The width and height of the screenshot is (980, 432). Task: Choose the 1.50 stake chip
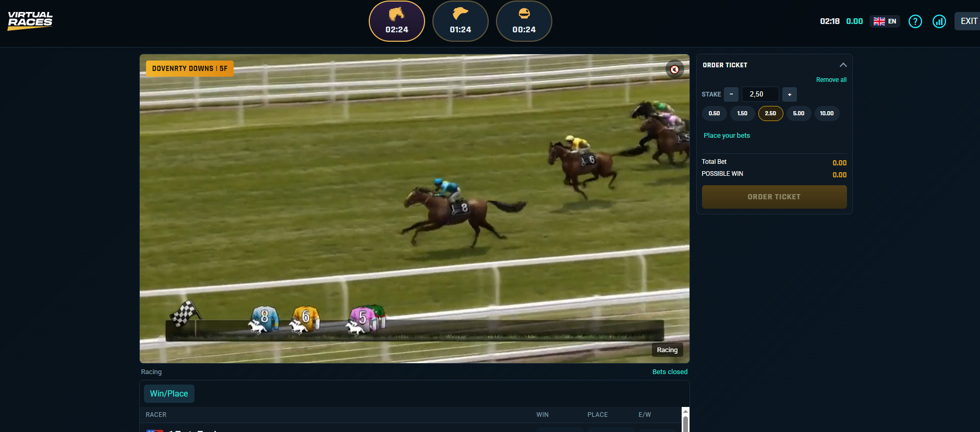(743, 113)
